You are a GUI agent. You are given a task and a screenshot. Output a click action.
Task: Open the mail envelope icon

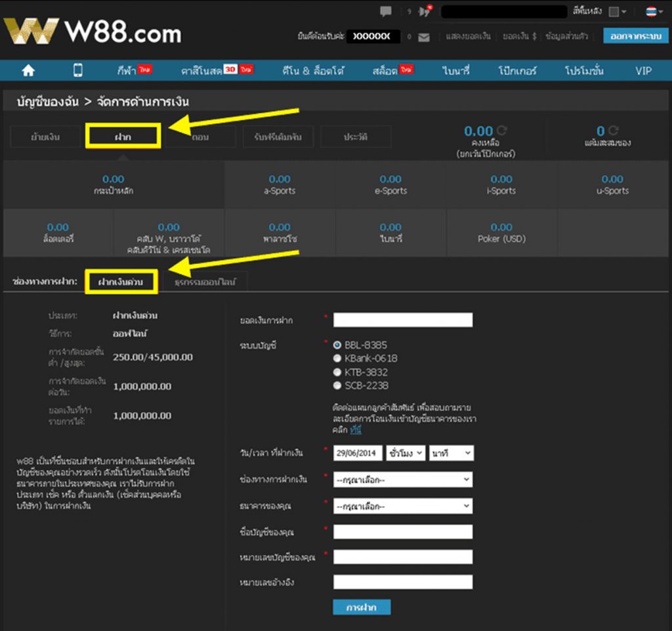424,37
